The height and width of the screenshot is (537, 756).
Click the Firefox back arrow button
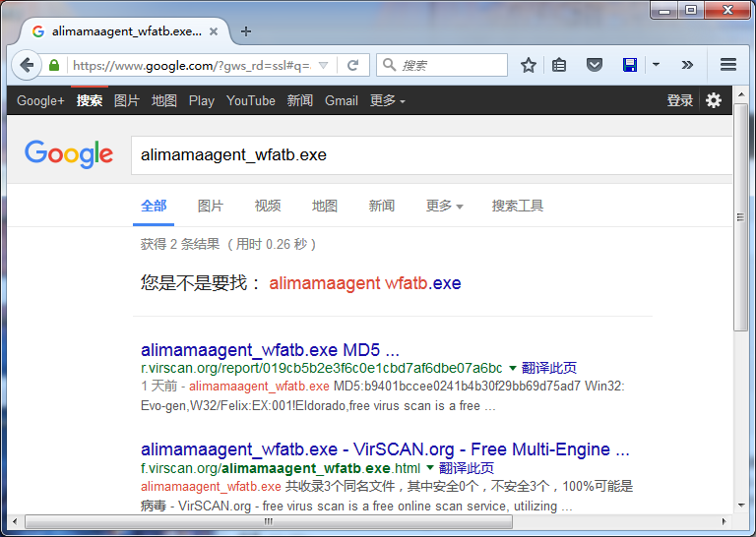click(x=27, y=66)
